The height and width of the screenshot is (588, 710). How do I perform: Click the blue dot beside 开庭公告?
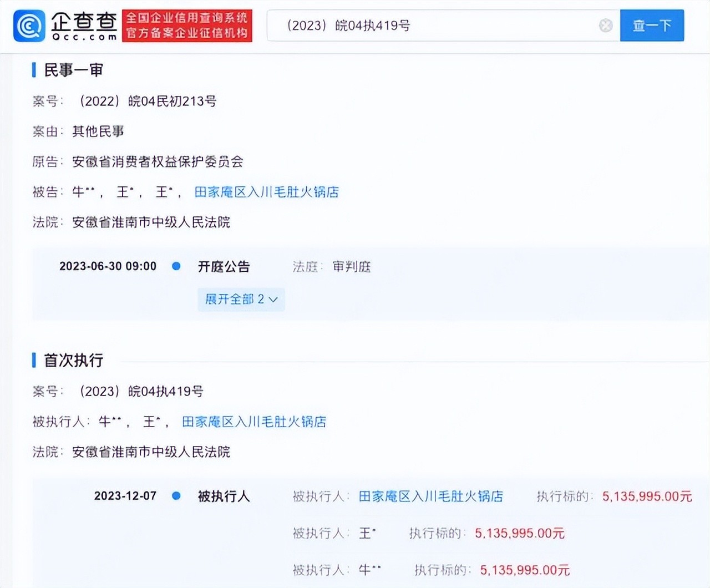(x=176, y=266)
